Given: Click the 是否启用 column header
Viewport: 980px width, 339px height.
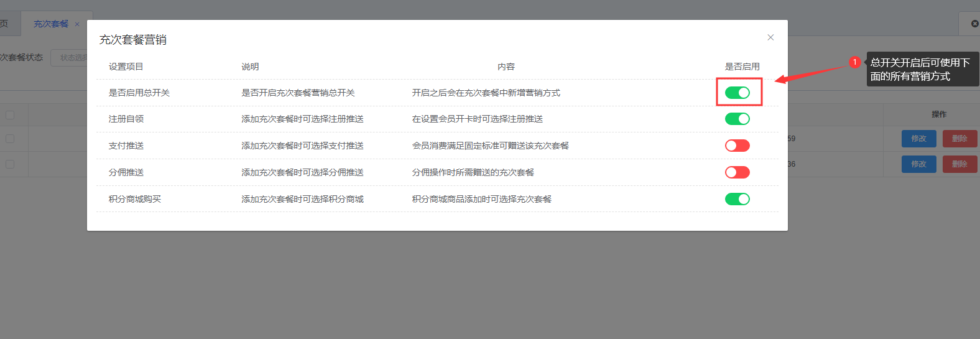Looking at the screenshot, I should (742, 67).
